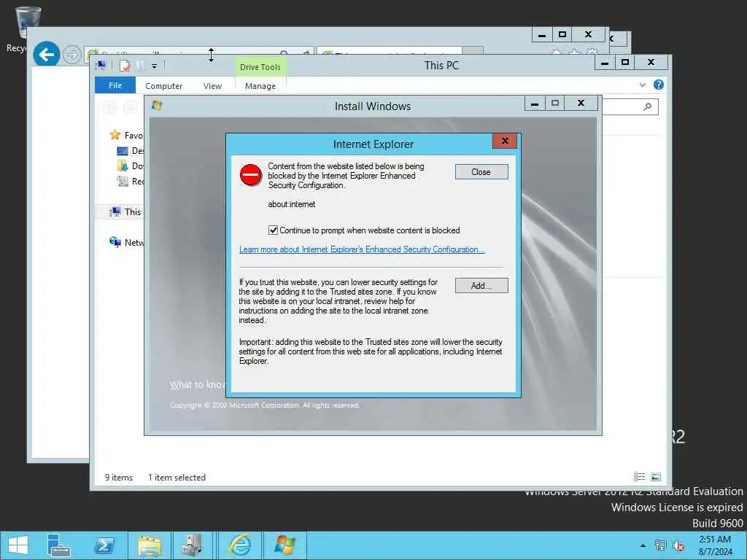
Task: Select the Drive Tools contextual tab header
Action: [x=260, y=67]
